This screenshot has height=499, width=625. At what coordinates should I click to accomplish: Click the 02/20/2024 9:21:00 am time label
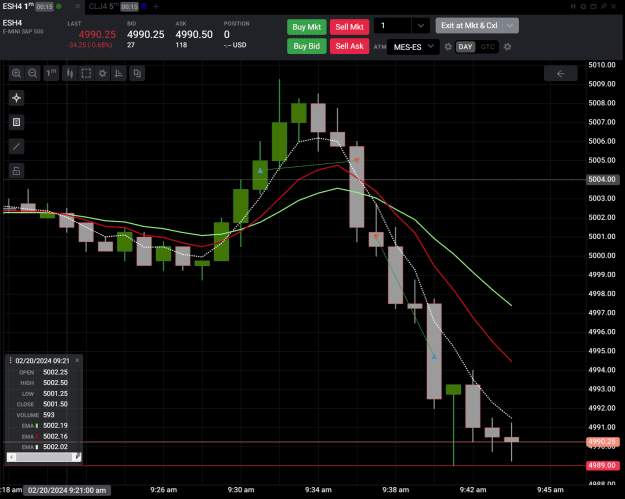coord(67,490)
